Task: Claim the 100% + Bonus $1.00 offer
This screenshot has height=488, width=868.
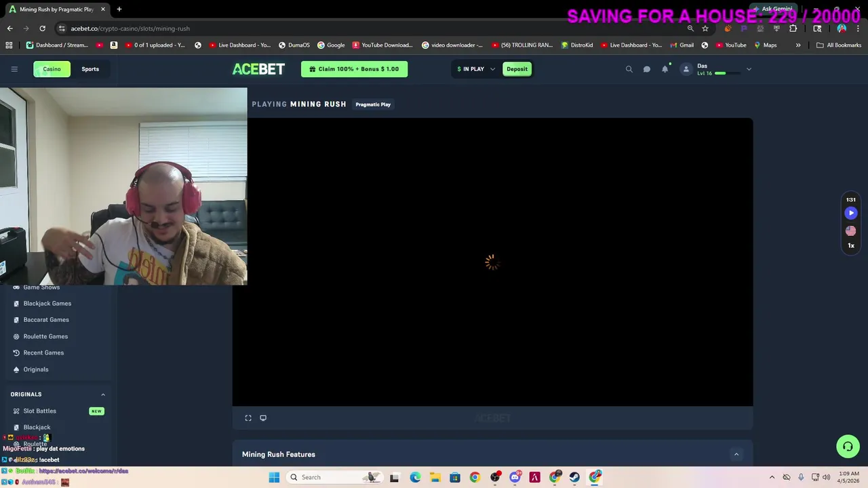Action: click(355, 69)
